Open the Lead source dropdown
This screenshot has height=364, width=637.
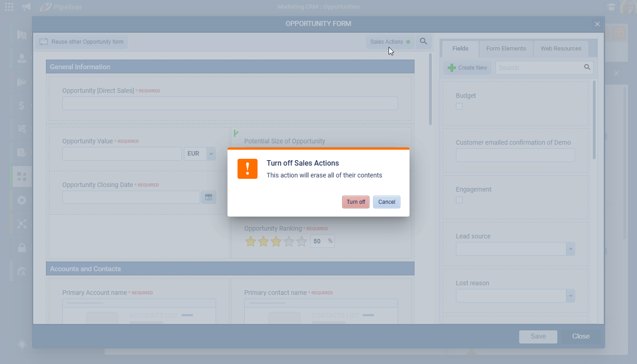tap(570, 249)
